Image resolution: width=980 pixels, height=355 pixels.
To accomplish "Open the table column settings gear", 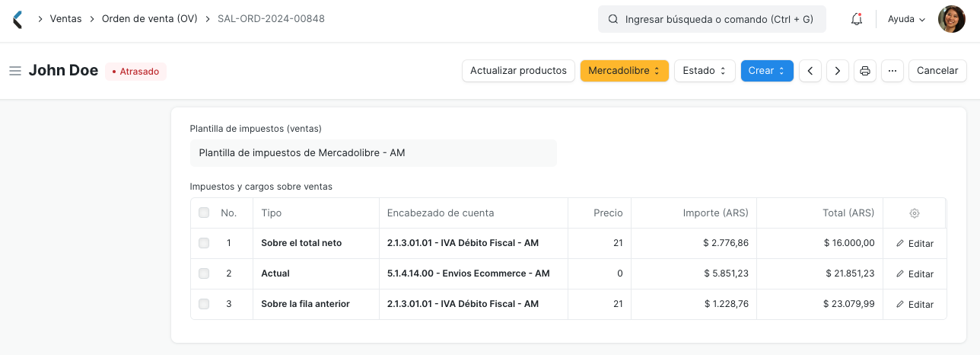I will point(915,213).
